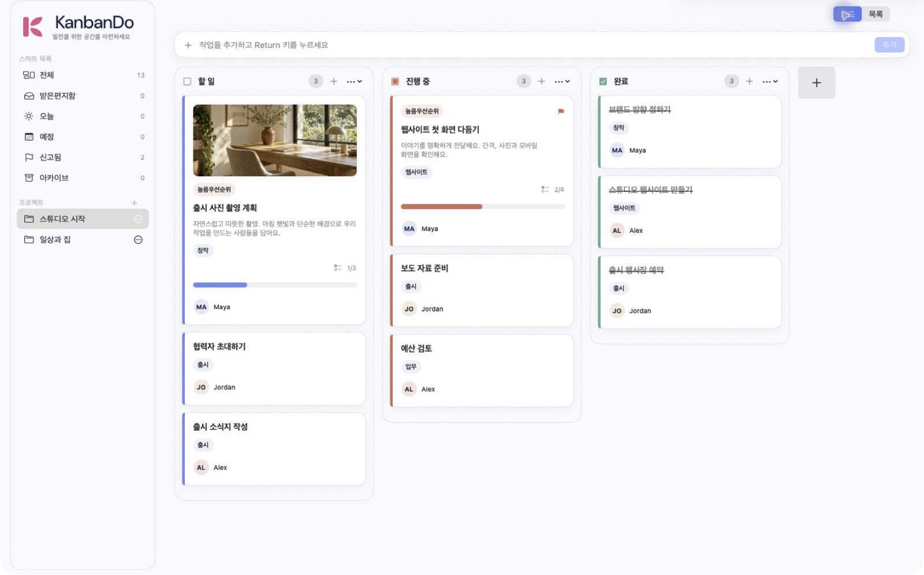Open the 아카이브 archive list
The image size is (924, 575).
pyautogui.click(x=83, y=178)
